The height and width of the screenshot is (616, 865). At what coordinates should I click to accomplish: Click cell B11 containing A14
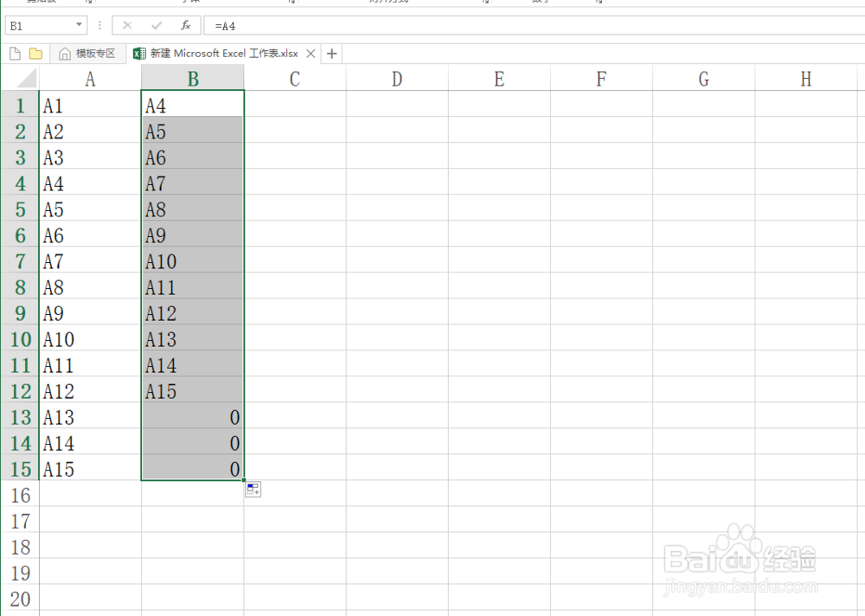tap(193, 363)
